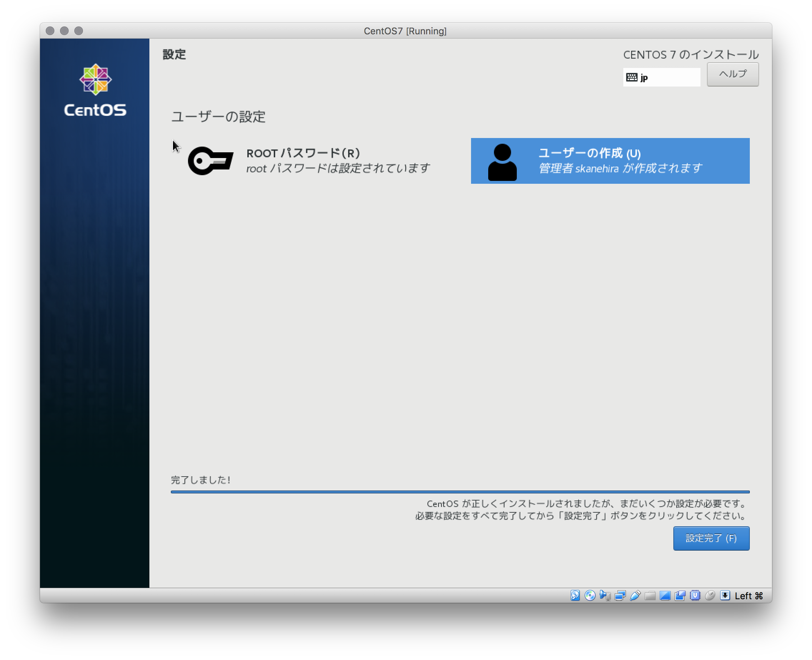
Task: Click the virtualization features chip icon
Action: tap(695, 595)
